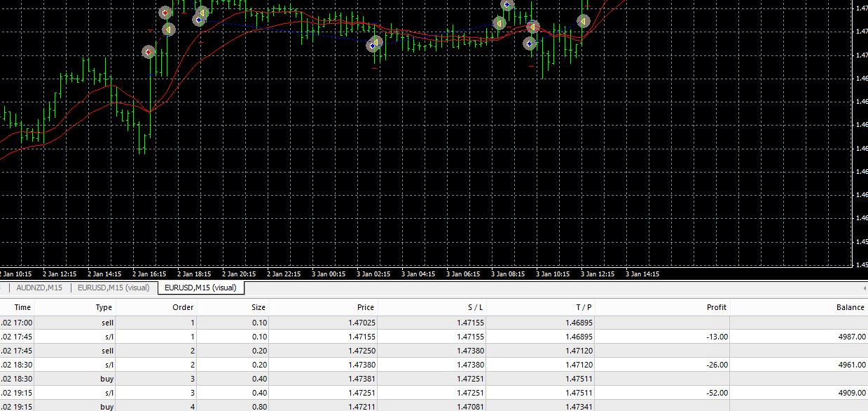Click the buy type cell of order 3
Image resolution: width=868 pixels, height=411 pixels.
point(106,379)
